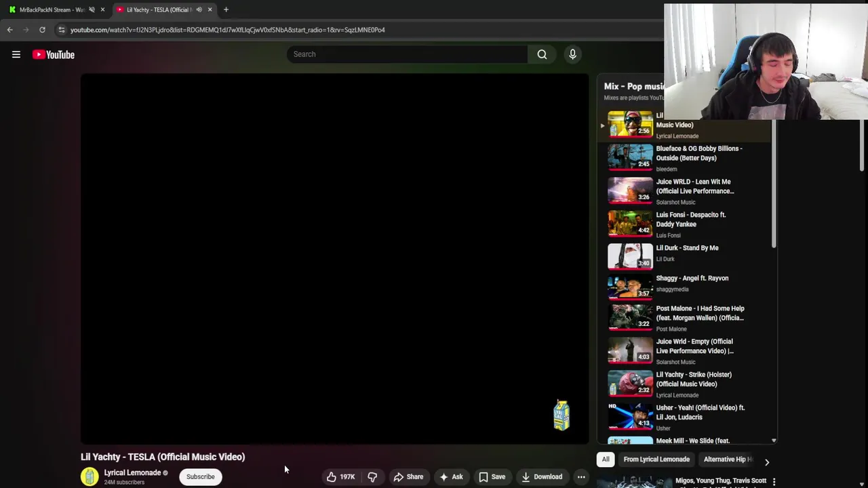
Task: Open Meek Mill We Slide playlist entry
Action: 685,440
